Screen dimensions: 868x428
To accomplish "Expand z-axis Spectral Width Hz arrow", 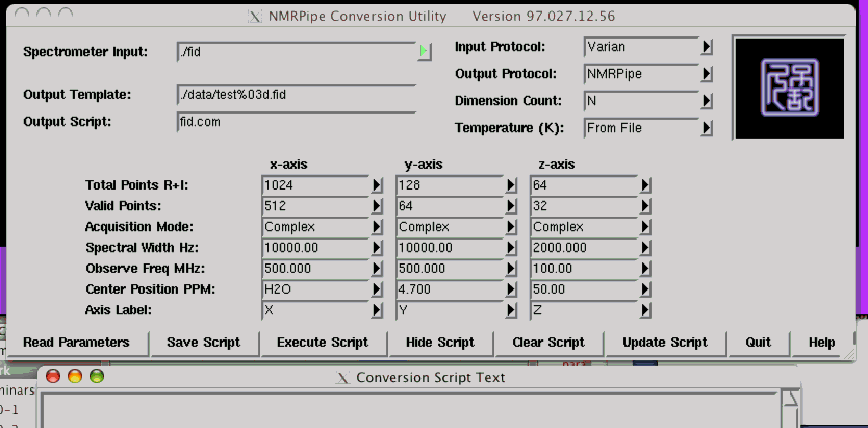I will click(x=645, y=248).
